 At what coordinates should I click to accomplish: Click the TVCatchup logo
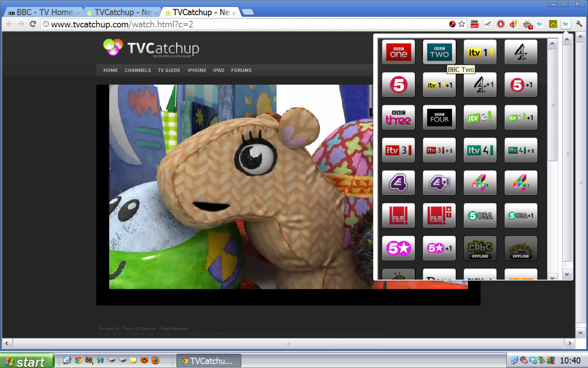151,48
